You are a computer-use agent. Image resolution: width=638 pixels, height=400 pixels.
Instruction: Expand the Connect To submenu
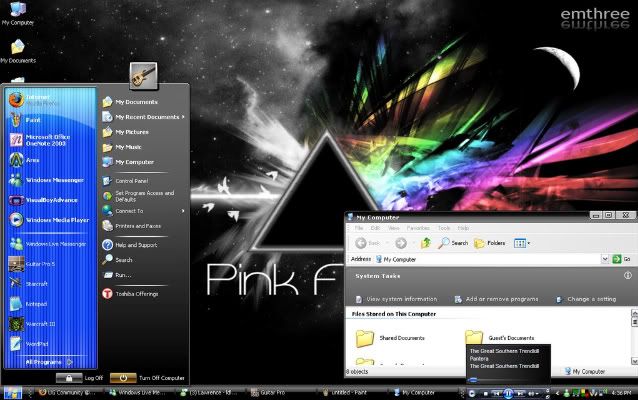click(x=143, y=211)
